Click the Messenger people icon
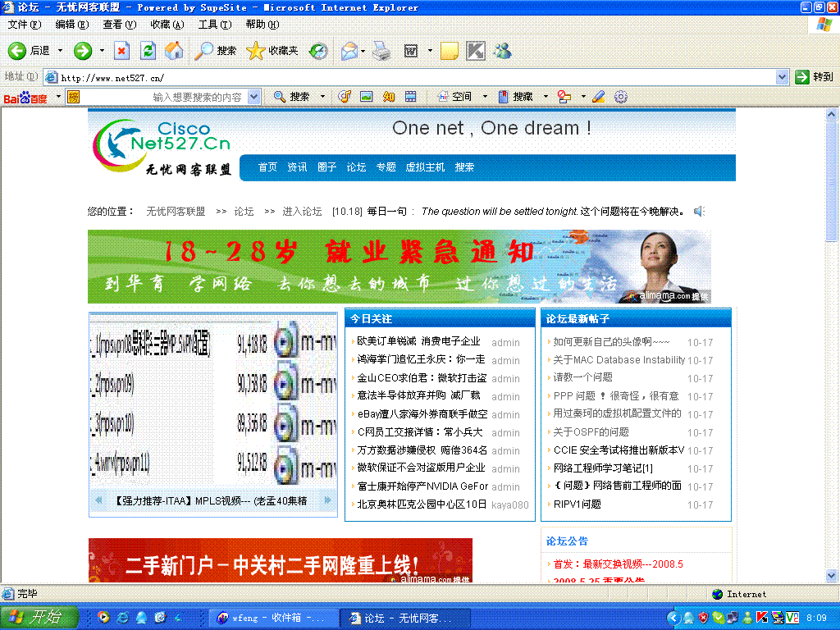840x630 pixels. (503, 51)
